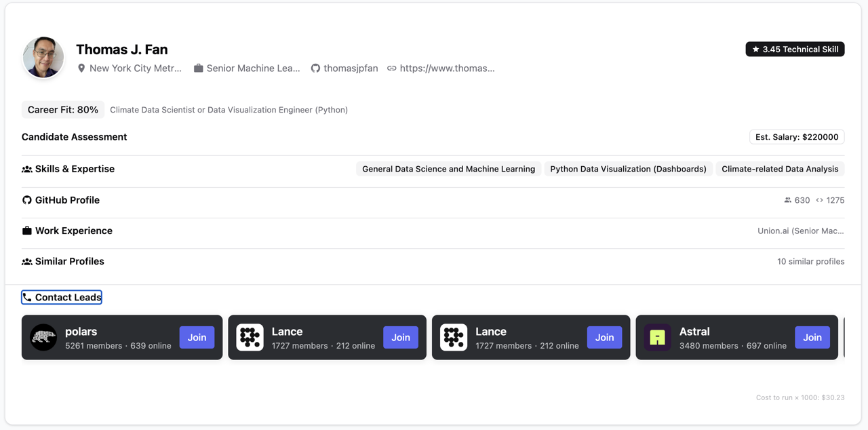
Task: Expand the Similar Profiles section
Action: point(433,261)
